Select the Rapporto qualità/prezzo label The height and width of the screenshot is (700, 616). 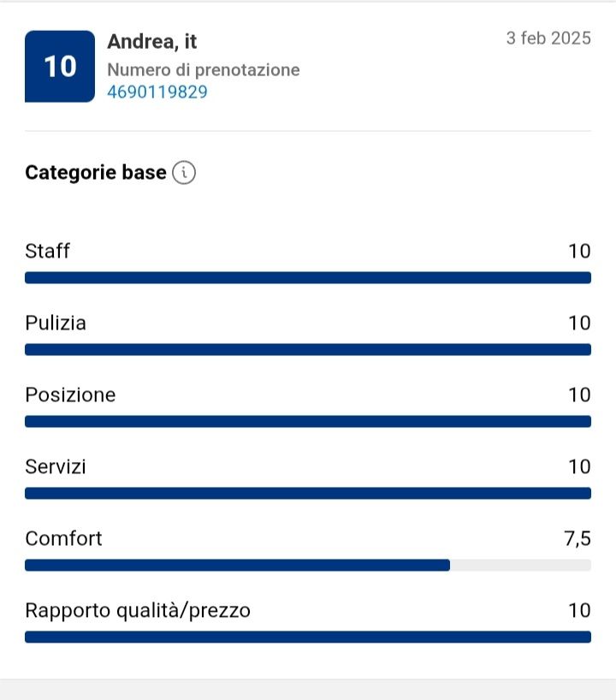click(138, 610)
